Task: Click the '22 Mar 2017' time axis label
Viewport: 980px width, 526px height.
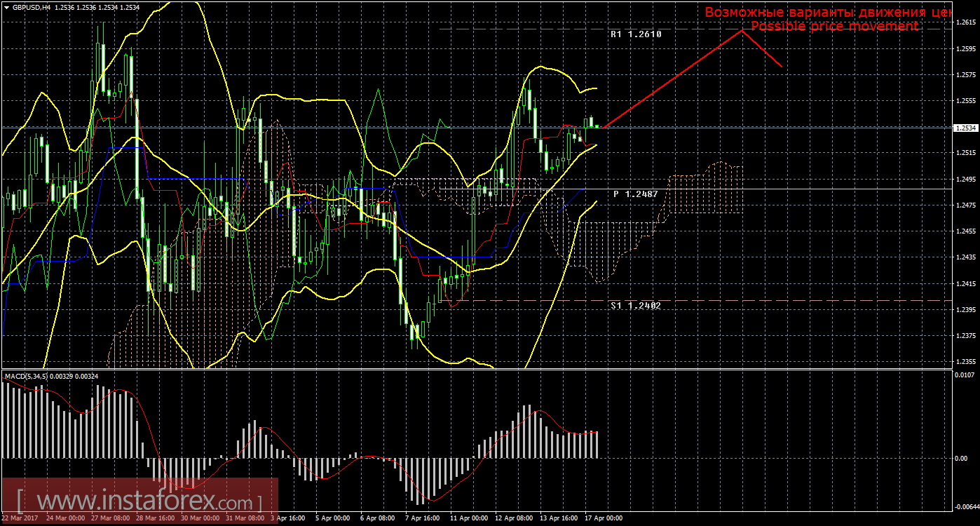Action: click(x=20, y=519)
